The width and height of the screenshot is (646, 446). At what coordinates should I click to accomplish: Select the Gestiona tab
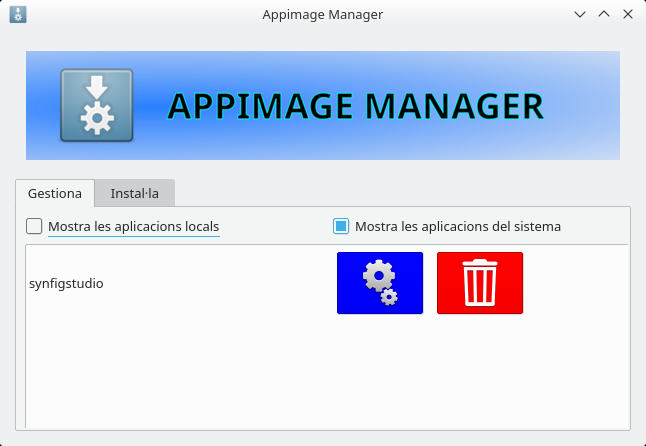(x=55, y=193)
